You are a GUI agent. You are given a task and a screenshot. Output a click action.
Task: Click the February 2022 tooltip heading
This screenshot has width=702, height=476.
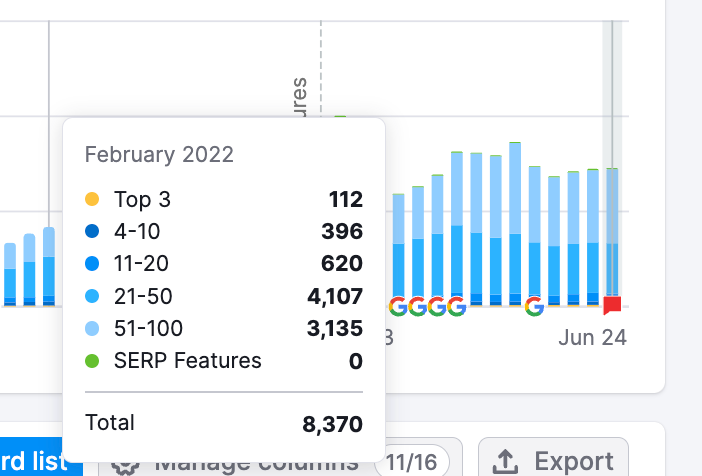[x=159, y=154]
